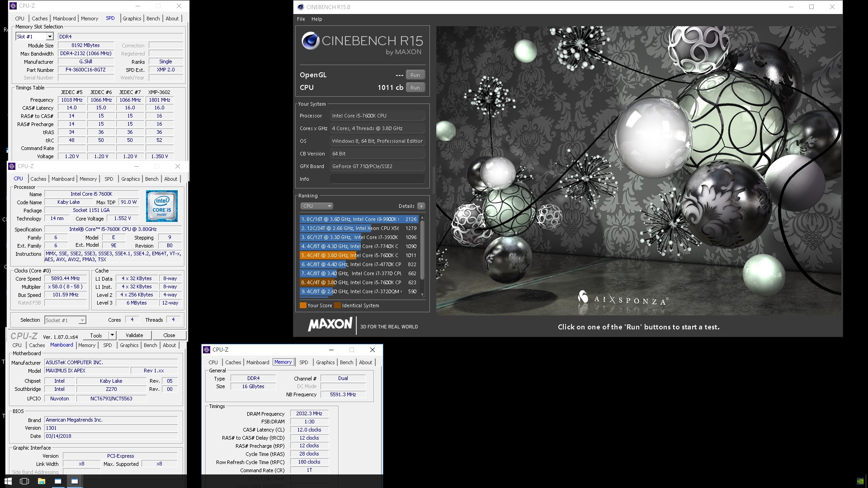868x488 pixels.
Task: Click the scroll-up arrow of Ranking list
Action: pos(422,218)
